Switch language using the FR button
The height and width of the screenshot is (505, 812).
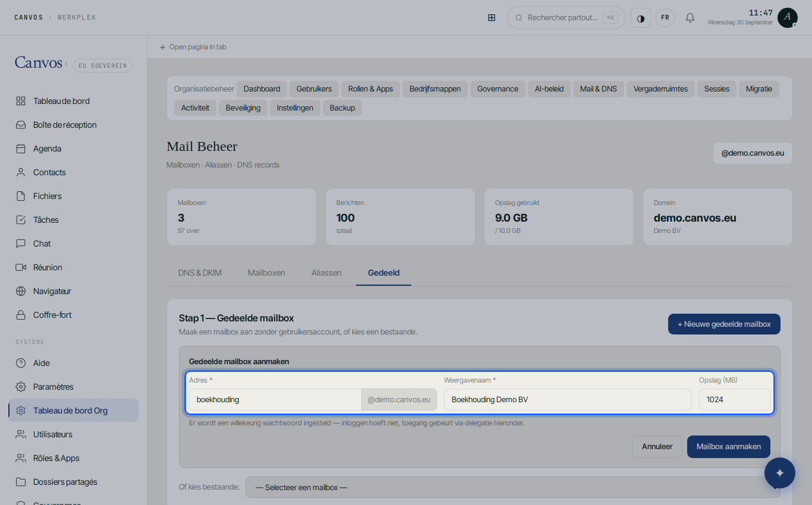[x=665, y=18]
